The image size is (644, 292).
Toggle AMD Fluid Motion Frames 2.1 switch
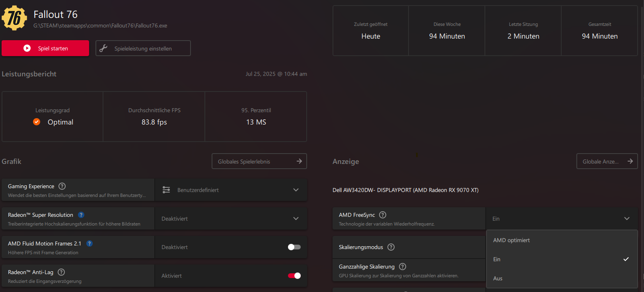coord(294,247)
